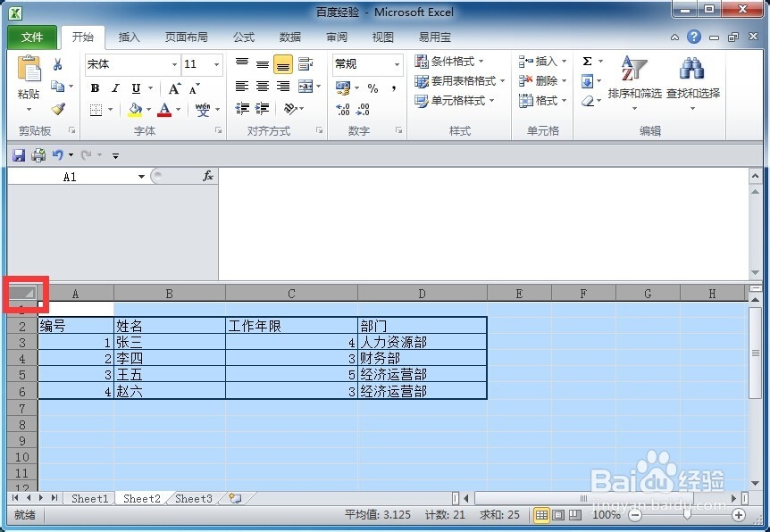Image resolution: width=770 pixels, height=532 pixels.
Task: Apply Percent style
Action: point(372,88)
